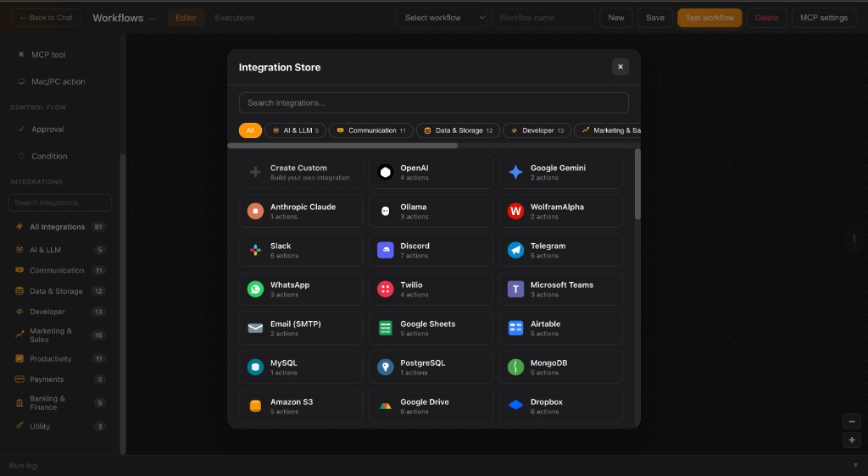Click the New workflow button
The image size is (868, 476).
tap(616, 18)
